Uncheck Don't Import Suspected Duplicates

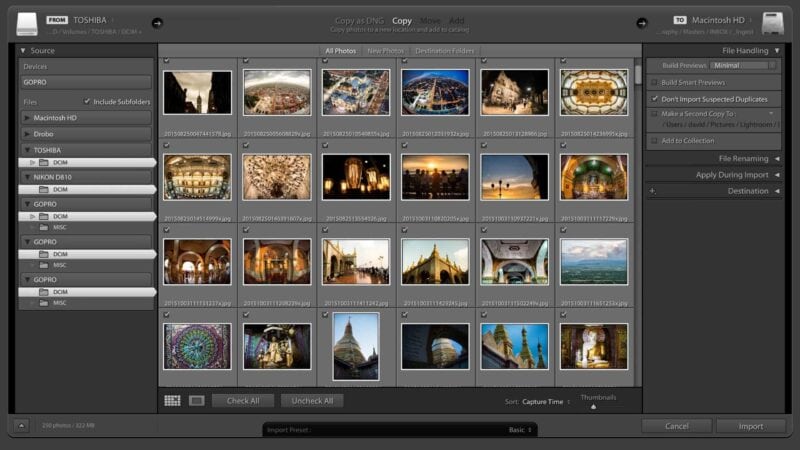click(654, 99)
